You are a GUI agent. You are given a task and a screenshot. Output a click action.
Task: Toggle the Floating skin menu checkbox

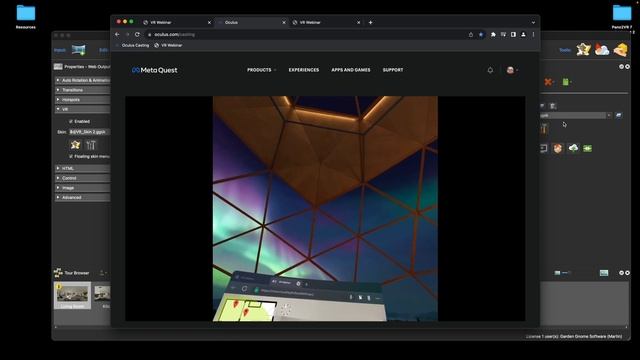(x=71, y=156)
